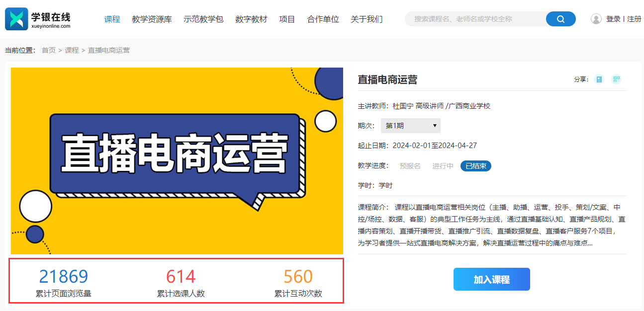Click the 注册 link
644x311 pixels.
pos(634,19)
